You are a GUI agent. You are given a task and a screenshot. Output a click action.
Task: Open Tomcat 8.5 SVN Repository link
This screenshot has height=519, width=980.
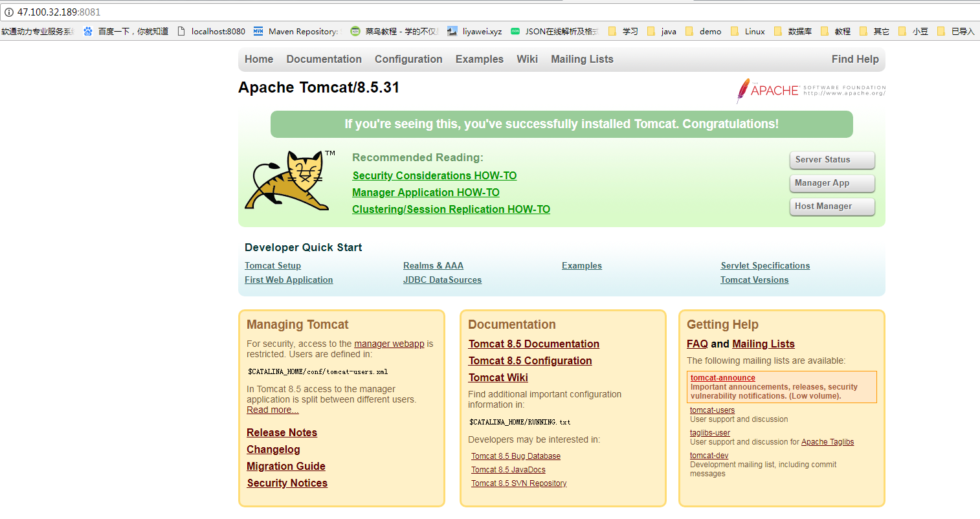[x=519, y=483]
